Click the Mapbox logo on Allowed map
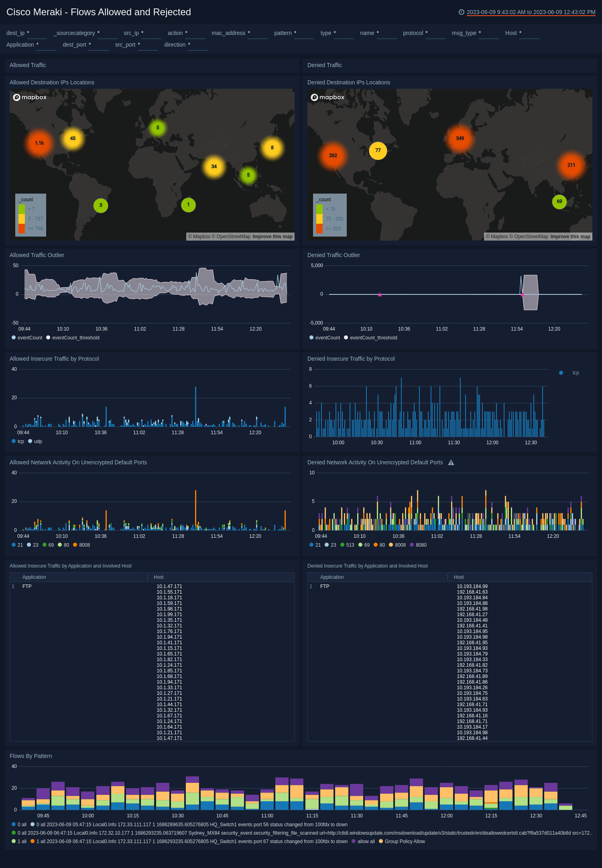Image resolution: width=602 pixels, height=868 pixels. pos(30,97)
